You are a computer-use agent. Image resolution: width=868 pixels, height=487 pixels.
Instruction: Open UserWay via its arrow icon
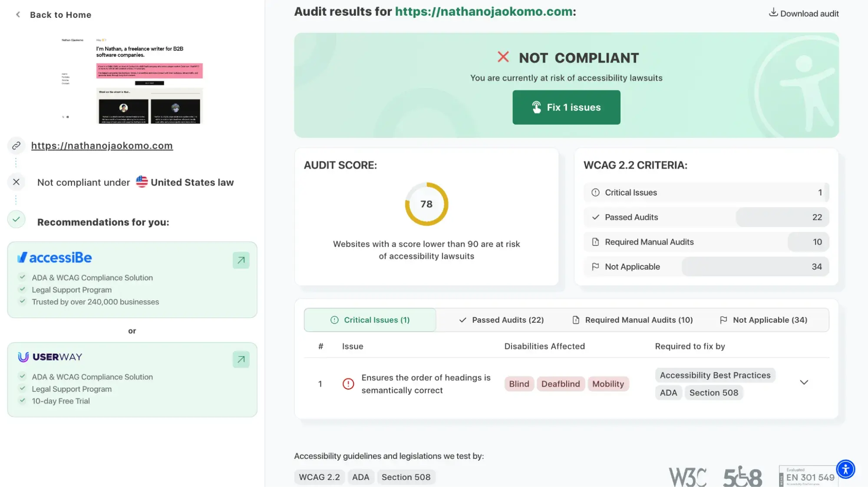click(241, 359)
